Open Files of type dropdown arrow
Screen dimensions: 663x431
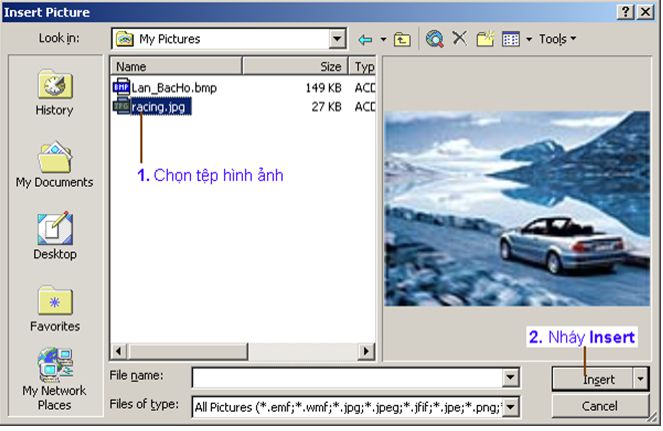(510, 407)
